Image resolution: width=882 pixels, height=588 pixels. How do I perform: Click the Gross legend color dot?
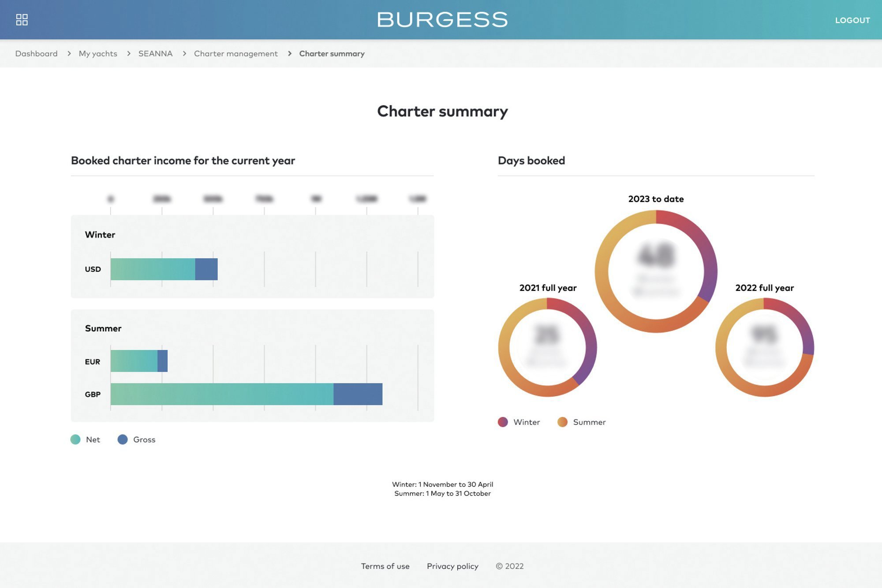(123, 439)
